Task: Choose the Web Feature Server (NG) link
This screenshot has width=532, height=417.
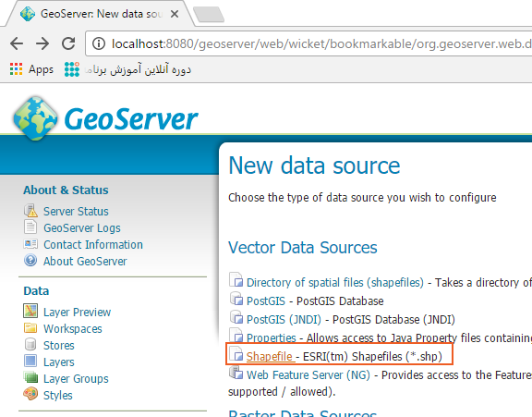Action: (308, 374)
